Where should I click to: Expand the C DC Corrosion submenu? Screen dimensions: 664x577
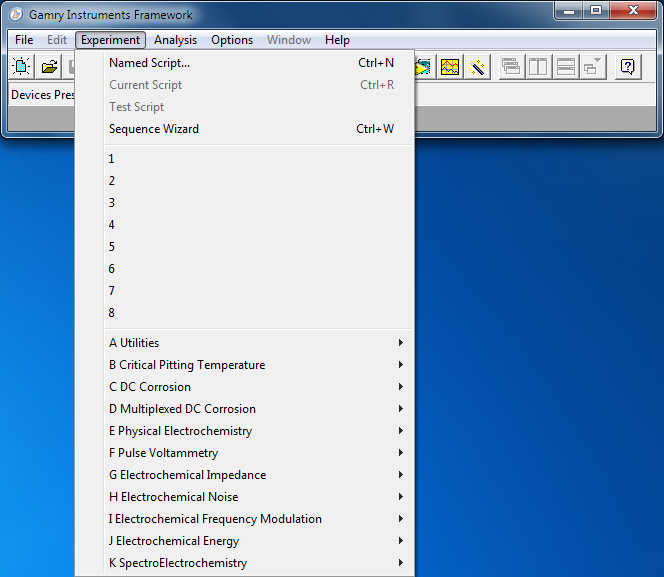(244, 387)
